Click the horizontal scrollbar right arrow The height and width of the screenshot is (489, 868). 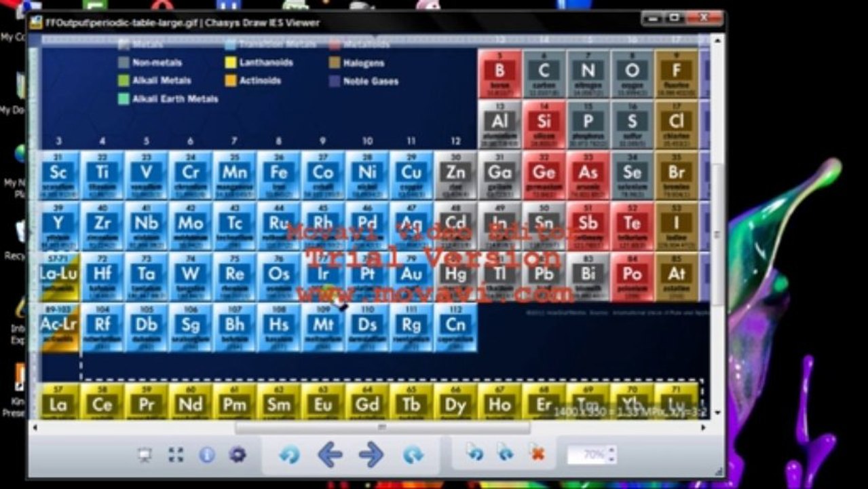pyautogui.click(x=704, y=427)
